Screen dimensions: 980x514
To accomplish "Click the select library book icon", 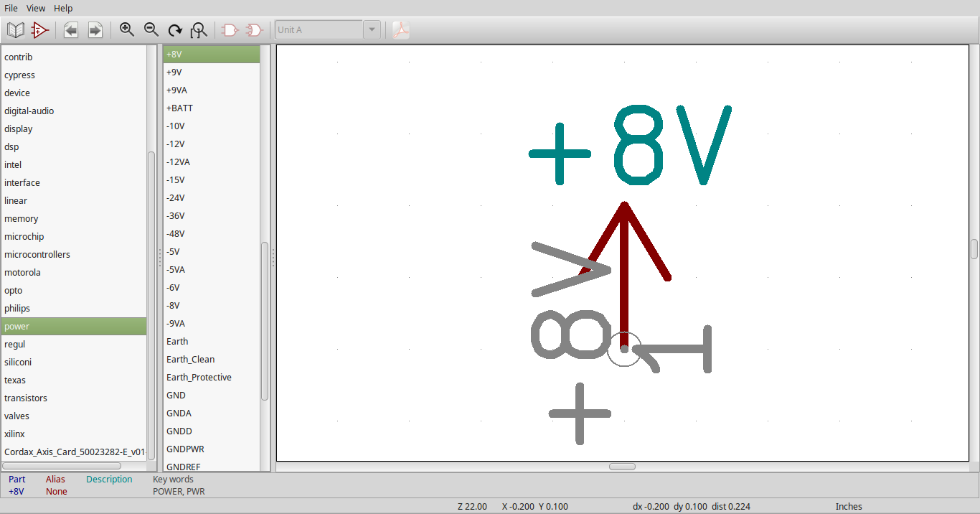I will pos(15,30).
